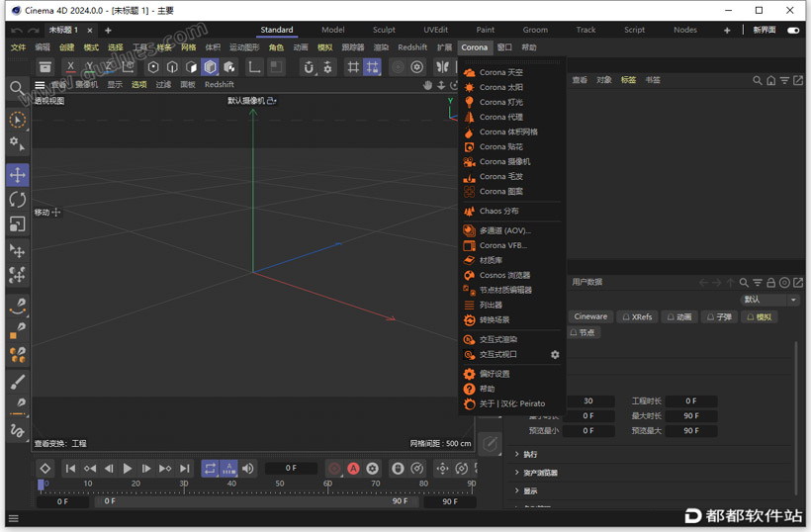Select the Scale tool in left toolbar
811x532 pixels.
coord(18,223)
